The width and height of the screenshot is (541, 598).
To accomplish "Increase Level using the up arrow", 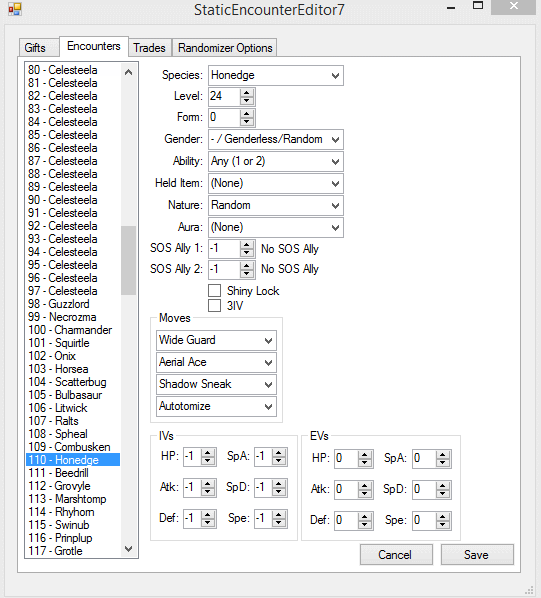I will point(247,93).
